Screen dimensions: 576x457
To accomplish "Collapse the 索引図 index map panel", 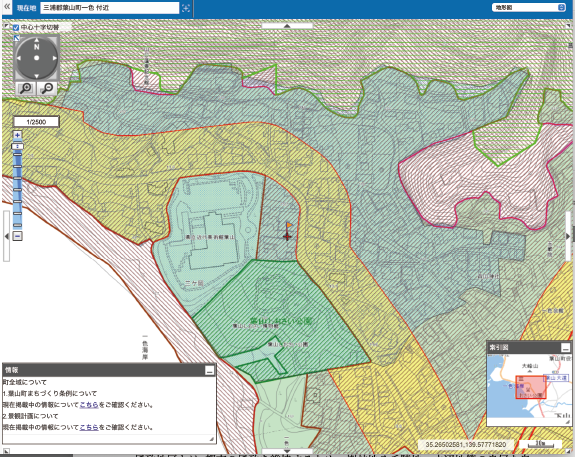I will [565, 347].
